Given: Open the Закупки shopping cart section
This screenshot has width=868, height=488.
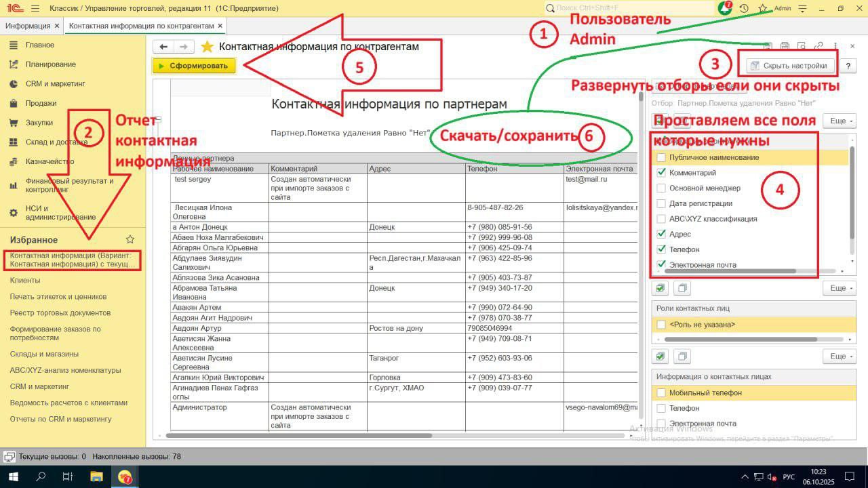Looking at the screenshot, I should tap(40, 123).
